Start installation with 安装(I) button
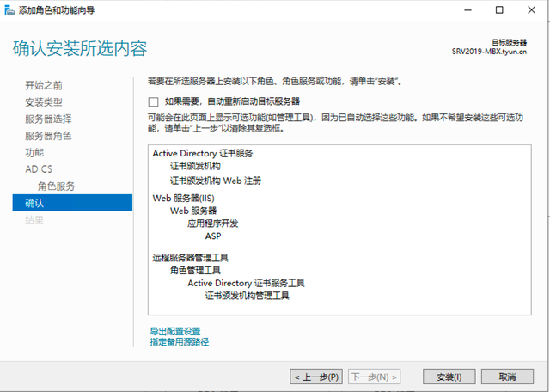Screen dimensions: 550x392 pyautogui.click(x=449, y=377)
